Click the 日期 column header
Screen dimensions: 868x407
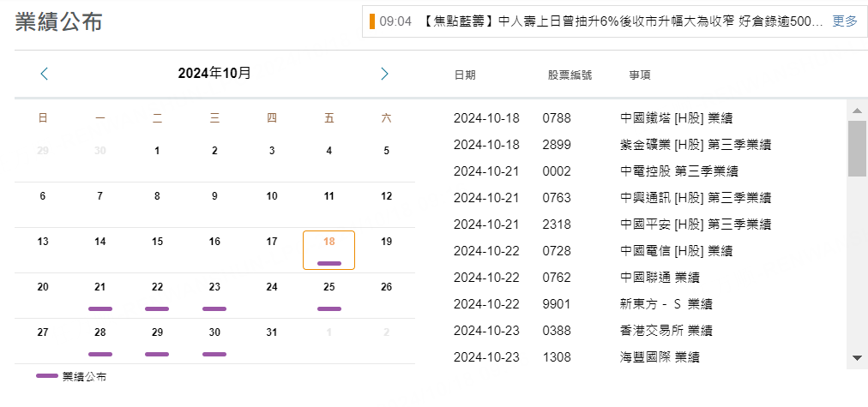pyautogui.click(x=465, y=75)
